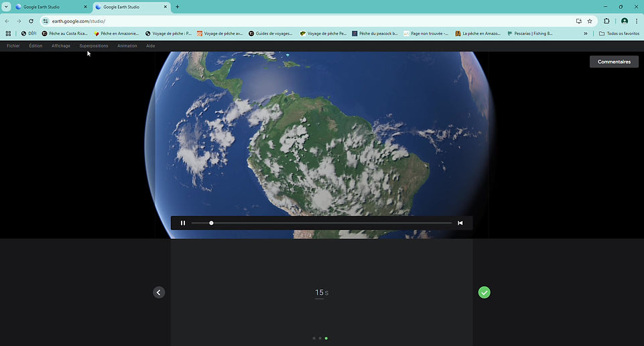644x346 pixels.
Task: Open the Pêche du peacock b... bookmark
Action: pos(375,33)
